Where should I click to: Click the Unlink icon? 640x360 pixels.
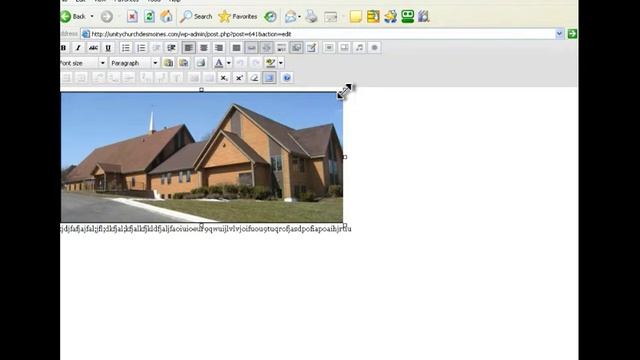(267, 48)
